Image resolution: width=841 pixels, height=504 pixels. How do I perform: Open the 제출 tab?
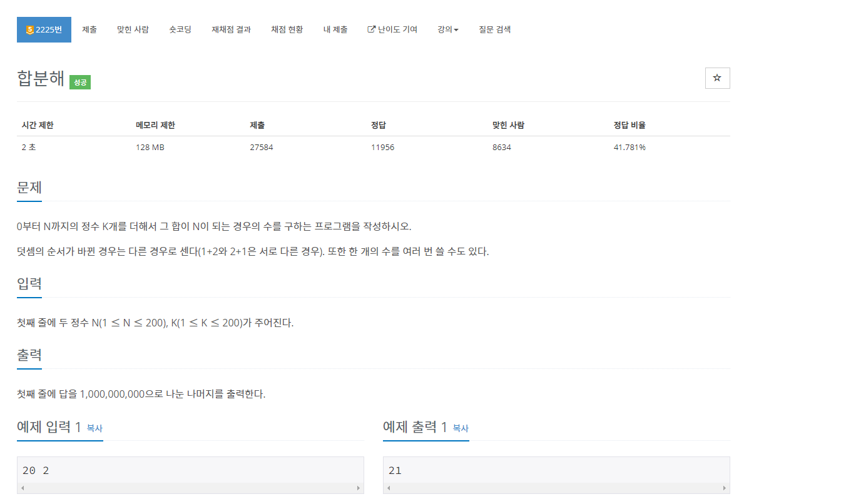coord(89,29)
